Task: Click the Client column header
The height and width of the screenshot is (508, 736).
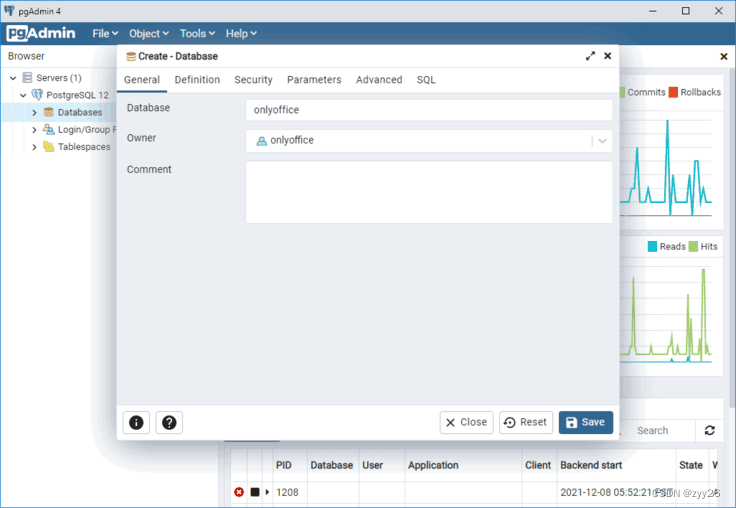Action: pyautogui.click(x=538, y=465)
